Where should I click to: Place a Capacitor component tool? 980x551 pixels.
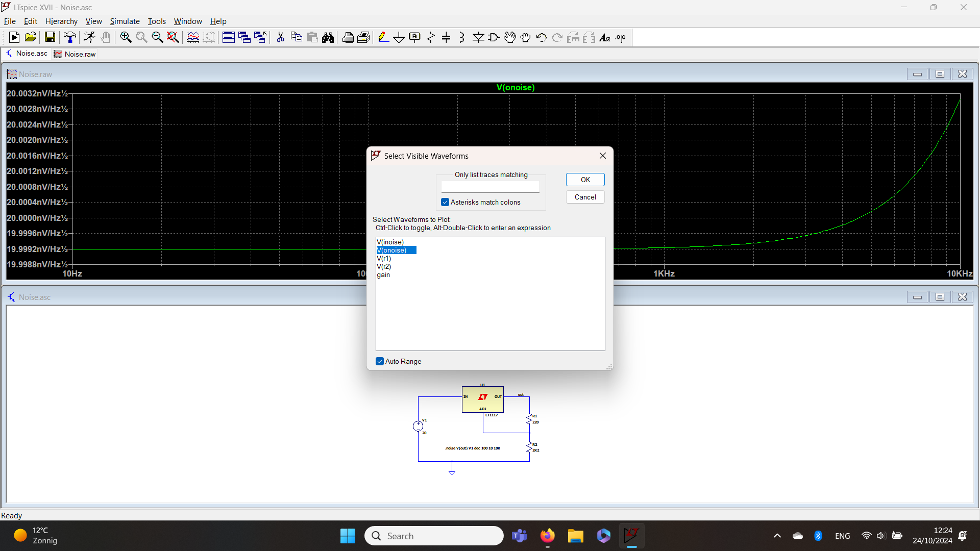[446, 37]
